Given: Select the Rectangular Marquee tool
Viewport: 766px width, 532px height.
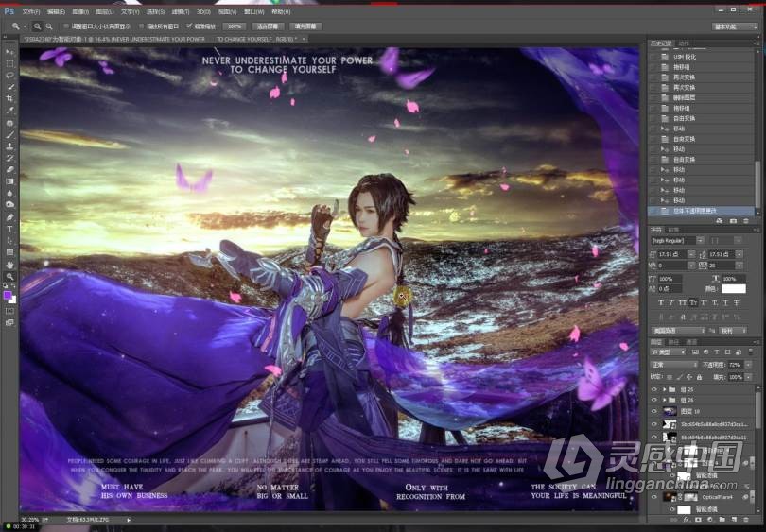Looking at the screenshot, I should pos(9,63).
